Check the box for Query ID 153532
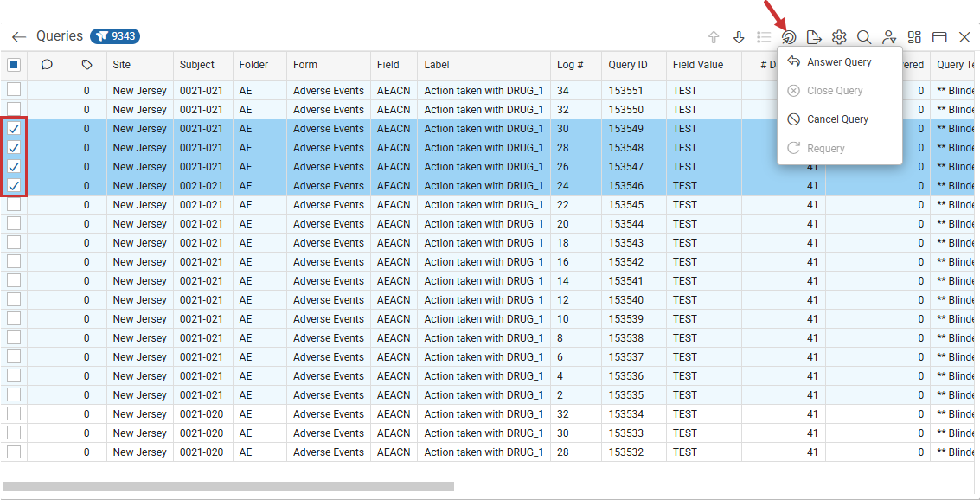Screen dimensions: 980x500 pyautogui.click(x=14, y=452)
